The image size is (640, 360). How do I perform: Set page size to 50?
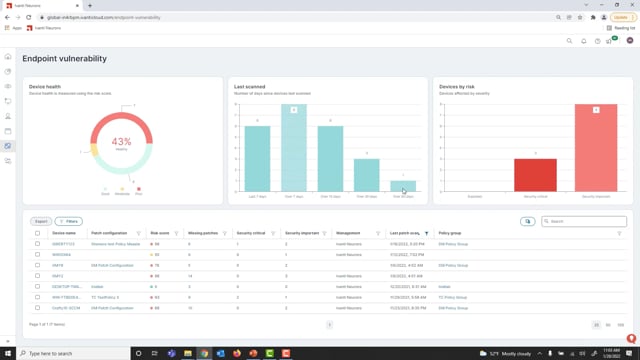608,325
